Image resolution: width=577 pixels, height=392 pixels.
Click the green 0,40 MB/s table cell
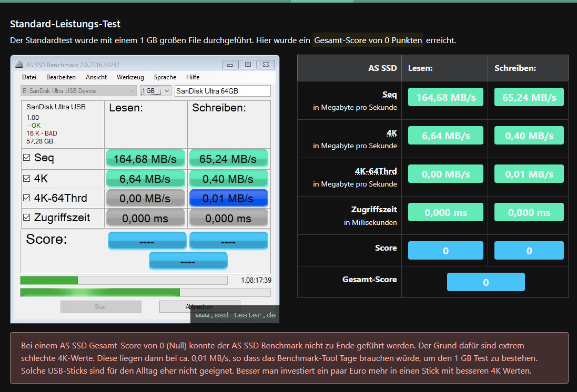(x=529, y=136)
